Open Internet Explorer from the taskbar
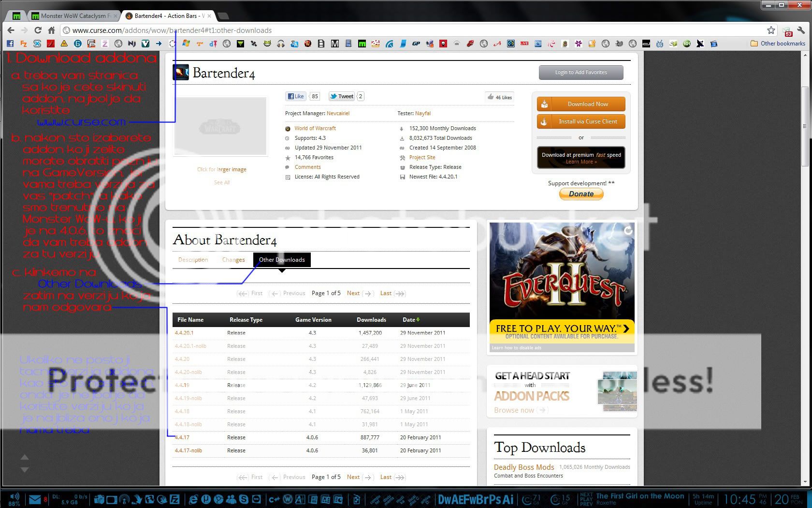Screen dimensions: 812x508 [193, 499]
